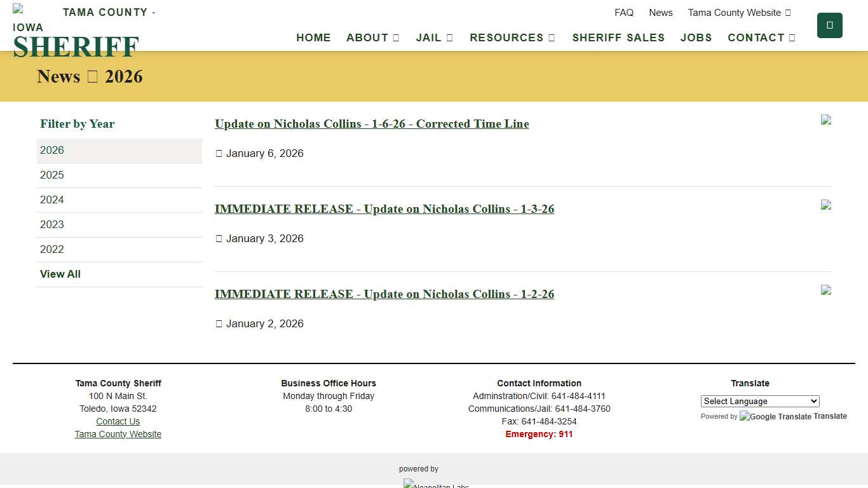Open the Select Language combo box
Image resolution: width=868 pixels, height=488 pixels.
(x=759, y=401)
